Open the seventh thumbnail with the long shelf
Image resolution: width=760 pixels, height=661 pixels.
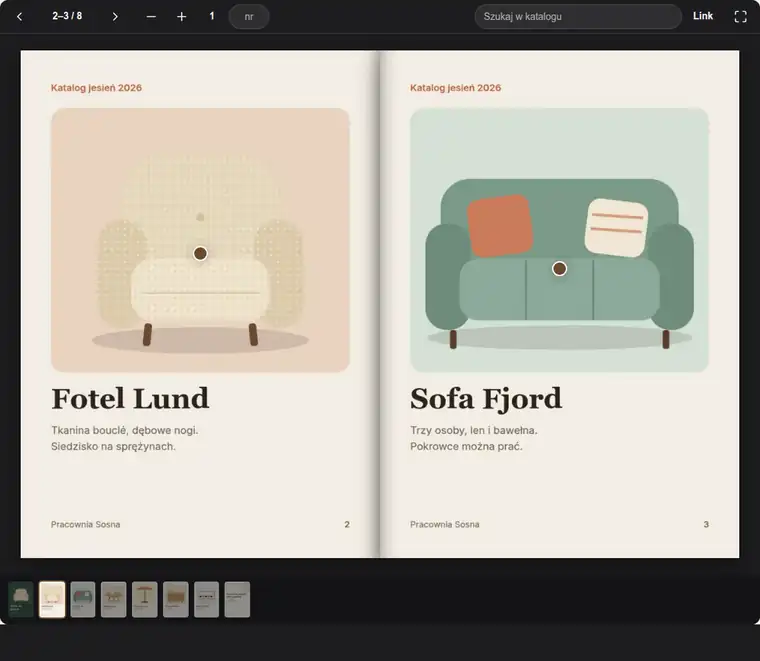click(206, 599)
